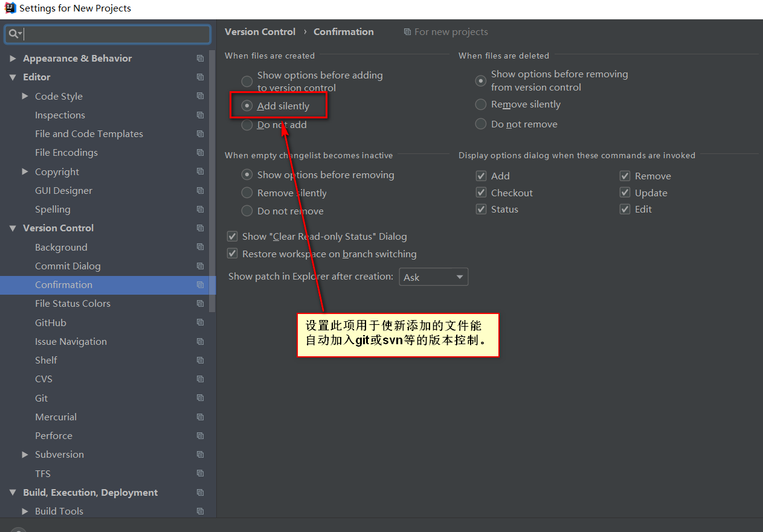
Task: Open the Inspections settings page
Action: tap(60, 115)
